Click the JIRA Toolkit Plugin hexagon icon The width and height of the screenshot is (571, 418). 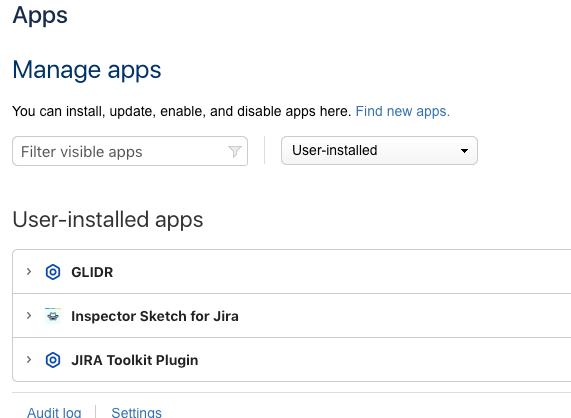53,360
